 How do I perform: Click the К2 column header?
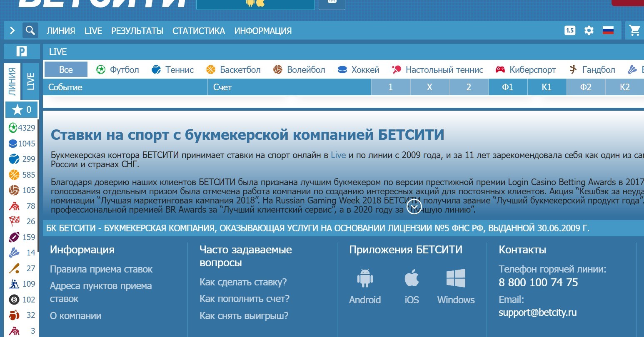(x=625, y=87)
